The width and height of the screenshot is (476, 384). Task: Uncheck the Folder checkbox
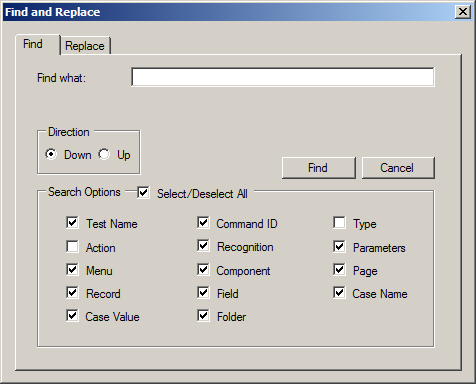click(203, 316)
